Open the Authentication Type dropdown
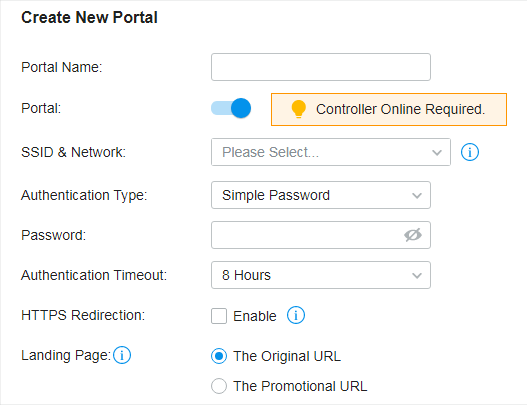 (x=321, y=195)
